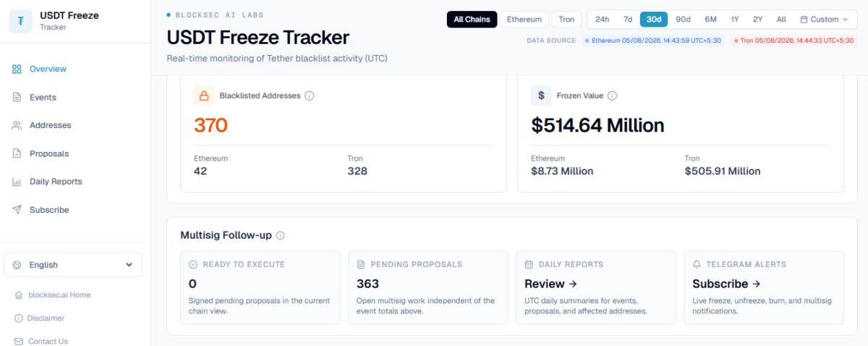
Task: Click the Events document icon
Action: pos(17,98)
